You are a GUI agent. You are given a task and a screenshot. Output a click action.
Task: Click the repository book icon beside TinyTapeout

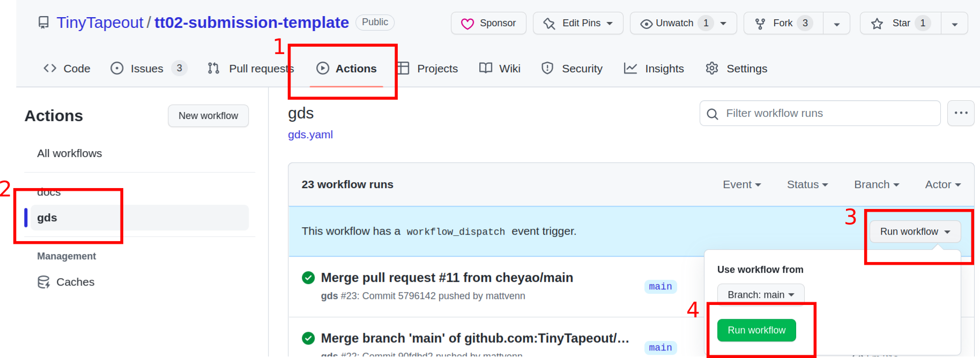tap(43, 23)
